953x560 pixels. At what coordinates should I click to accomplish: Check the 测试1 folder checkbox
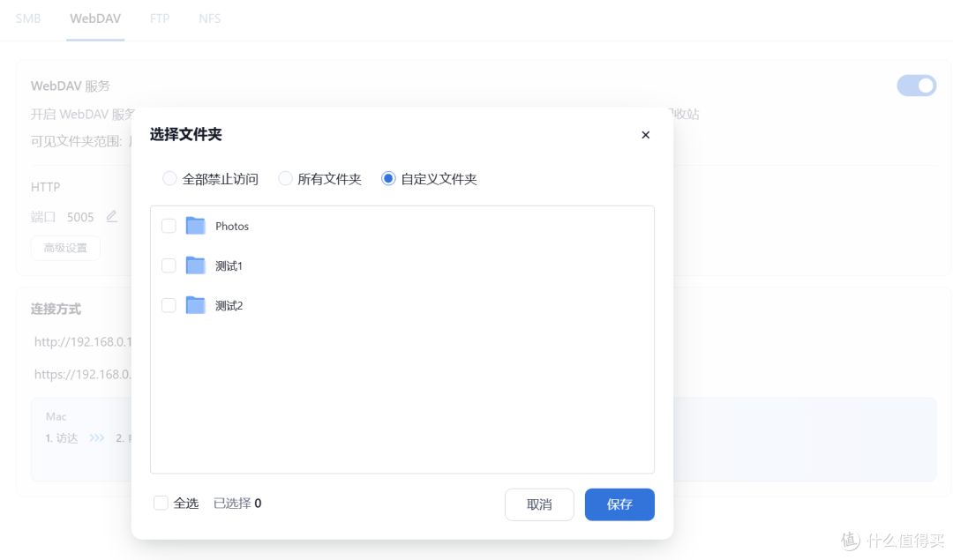[x=168, y=265]
